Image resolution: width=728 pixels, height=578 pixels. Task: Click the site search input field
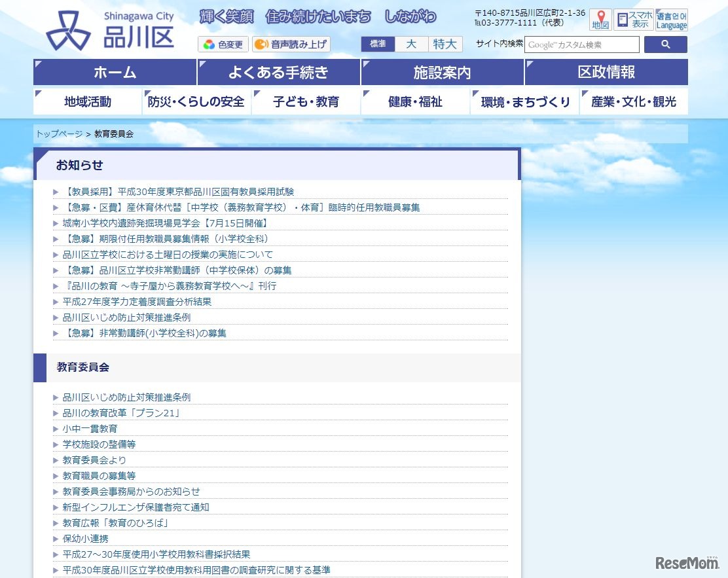(581, 44)
